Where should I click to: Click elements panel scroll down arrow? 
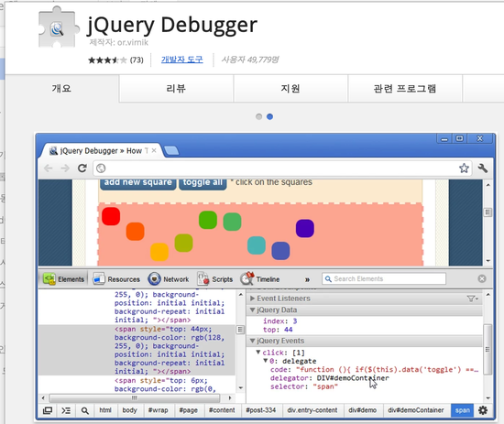pos(241,388)
